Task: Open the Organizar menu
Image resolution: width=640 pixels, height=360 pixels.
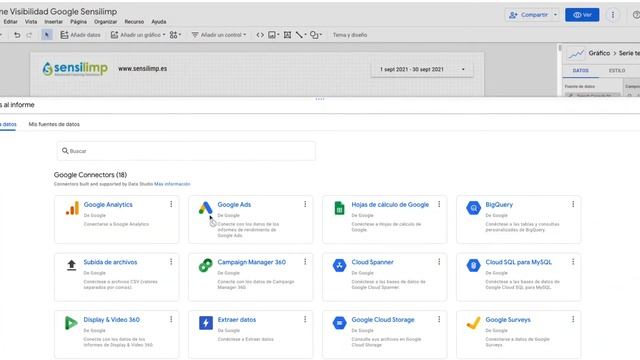Action: [x=105, y=22]
